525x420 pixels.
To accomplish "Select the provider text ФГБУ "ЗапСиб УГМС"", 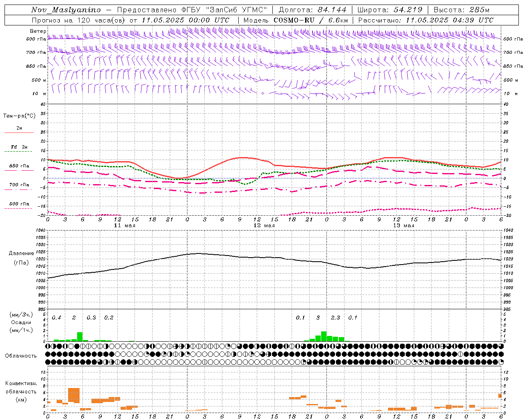I will 224,10.
